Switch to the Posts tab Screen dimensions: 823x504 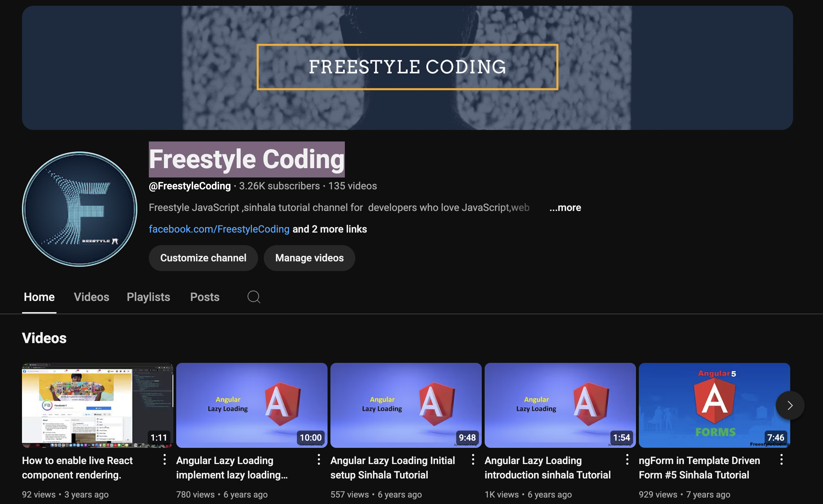[205, 297]
